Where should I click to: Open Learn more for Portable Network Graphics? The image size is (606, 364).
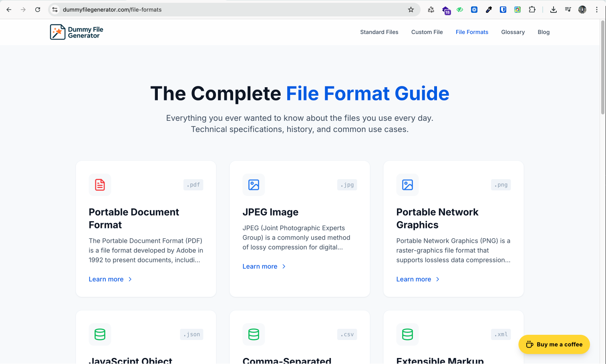(x=414, y=279)
